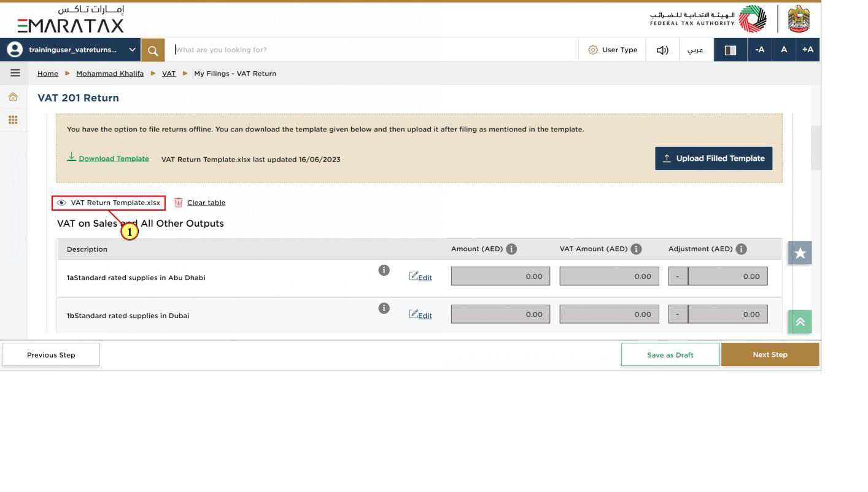Toggle the high-contrast display icon

click(x=730, y=50)
